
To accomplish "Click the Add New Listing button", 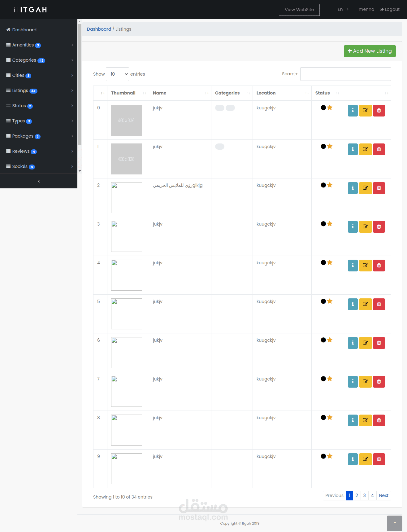I will 370,51.
